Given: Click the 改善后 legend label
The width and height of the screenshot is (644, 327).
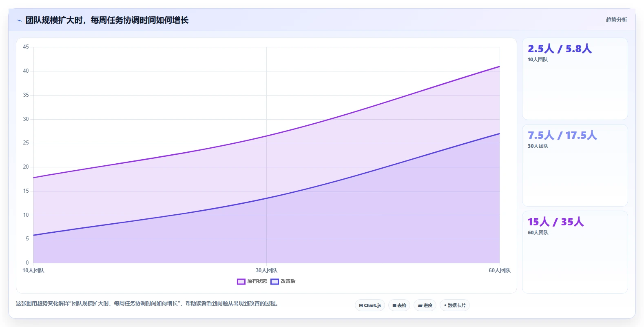Looking at the screenshot, I should (288, 281).
